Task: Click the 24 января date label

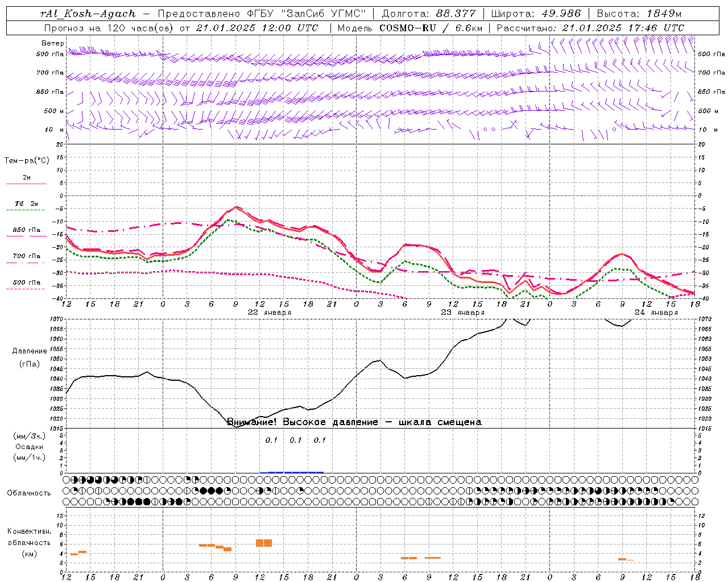Action: (656, 313)
